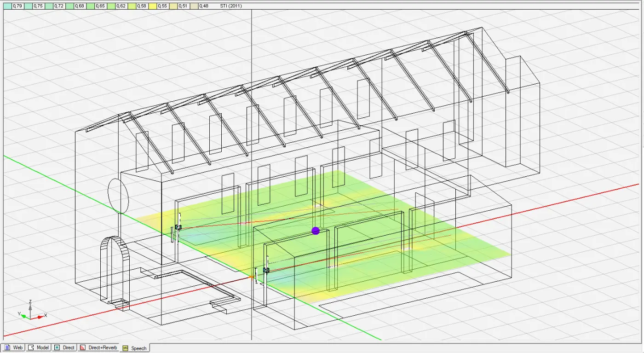Click the 0,79 legend color swatch

coord(7,6)
